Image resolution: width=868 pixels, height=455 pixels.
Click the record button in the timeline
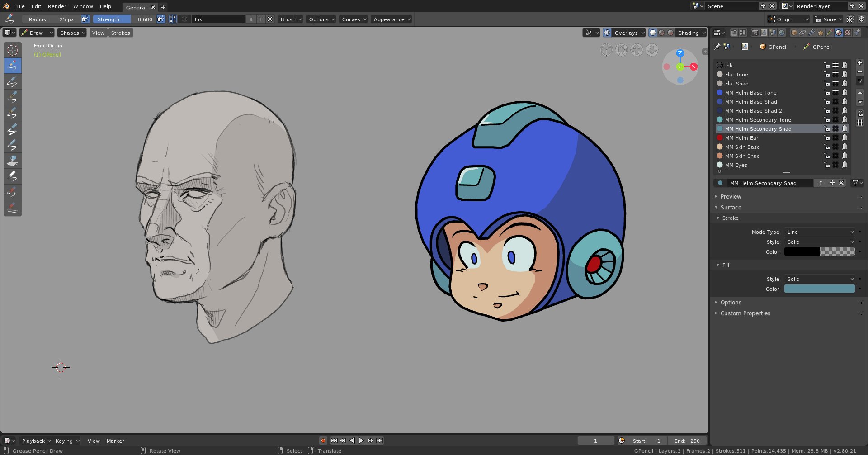(323, 441)
